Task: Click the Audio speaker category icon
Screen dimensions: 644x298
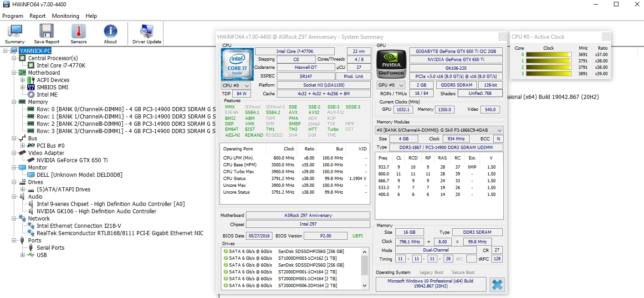Action: pos(22,196)
